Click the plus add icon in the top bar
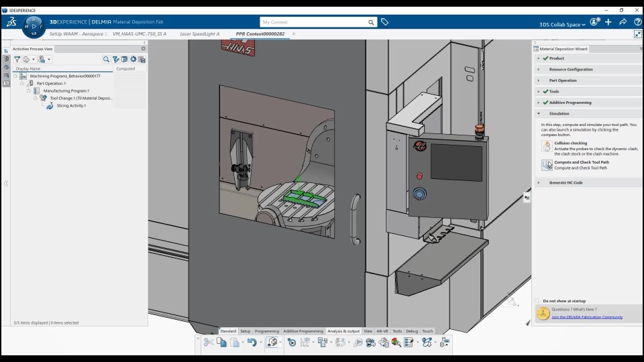The height and width of the screenshot is (362, 644). tap(608, 22)
